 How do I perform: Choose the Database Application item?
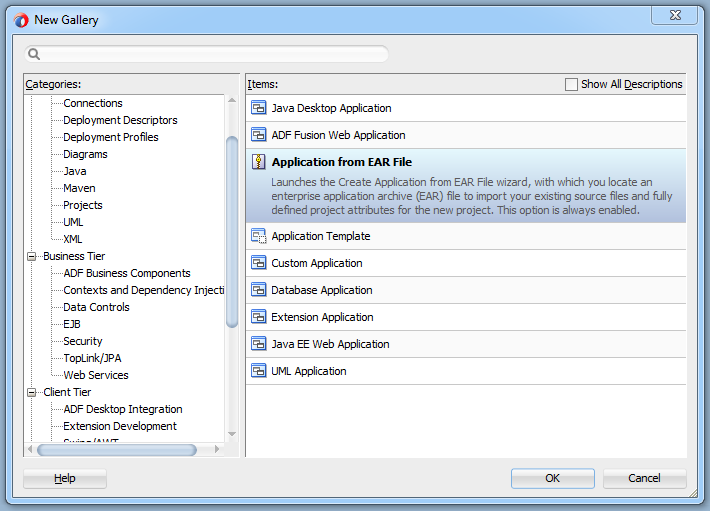point(466,290)
